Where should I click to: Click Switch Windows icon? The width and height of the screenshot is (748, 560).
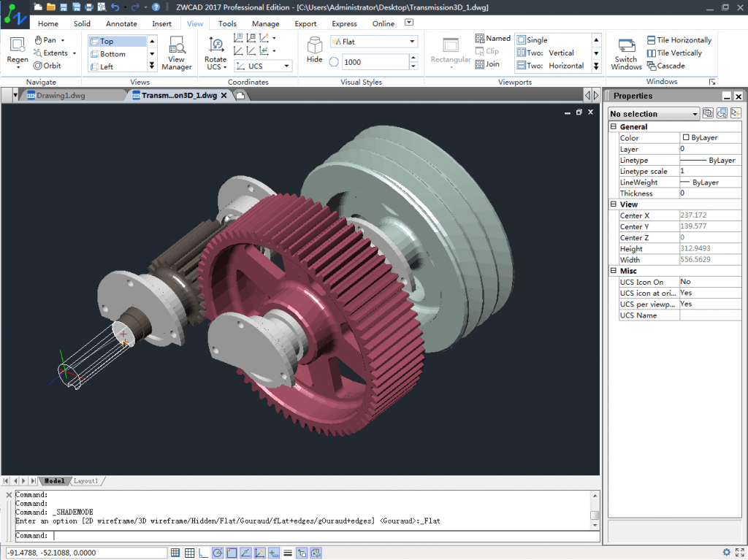point(626,46)
